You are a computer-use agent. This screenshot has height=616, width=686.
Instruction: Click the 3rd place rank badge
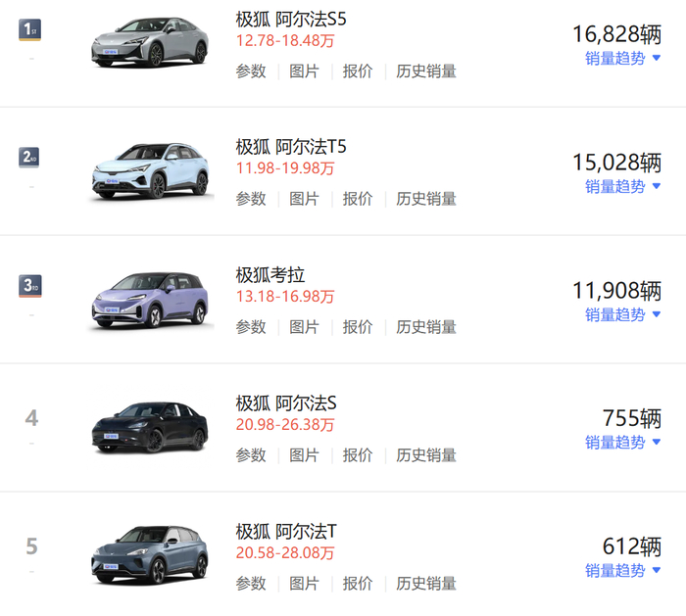(30, 285)
